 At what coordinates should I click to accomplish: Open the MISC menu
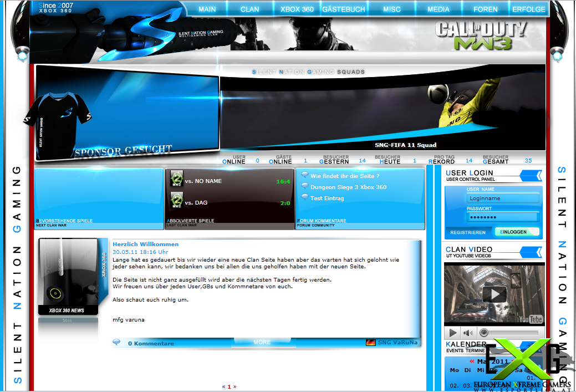392,9
